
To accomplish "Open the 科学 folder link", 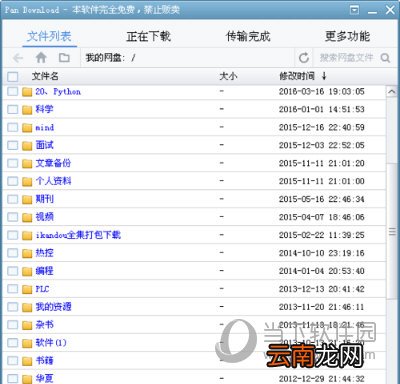I will [44, 109].
